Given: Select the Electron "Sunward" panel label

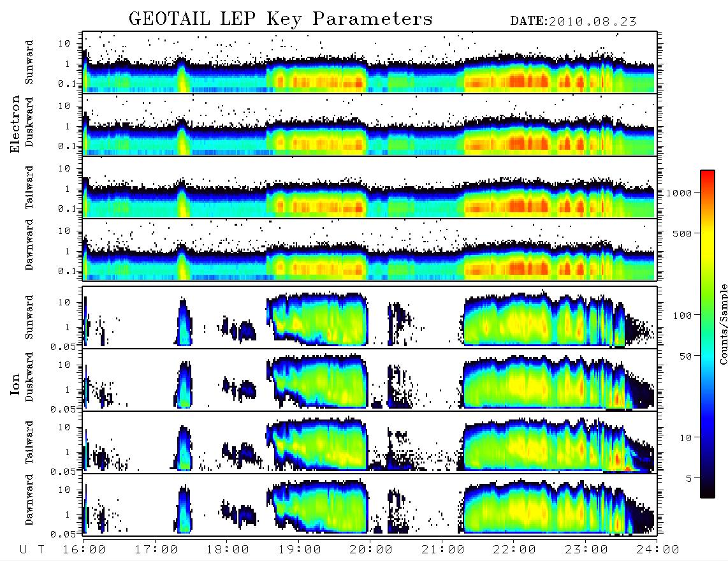Looking at the screenshot, I should 29,62.
